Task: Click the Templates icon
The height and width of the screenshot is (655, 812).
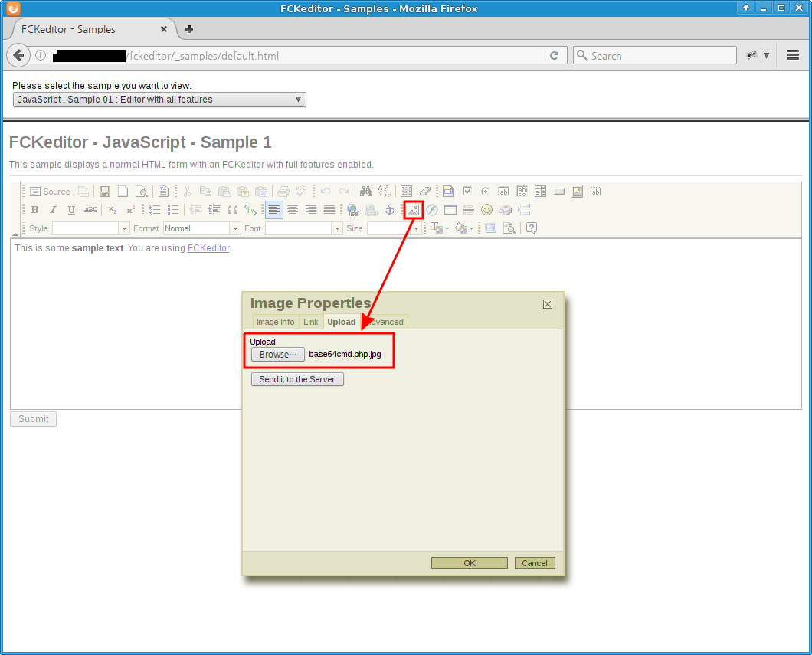Action: coord(164,192)
